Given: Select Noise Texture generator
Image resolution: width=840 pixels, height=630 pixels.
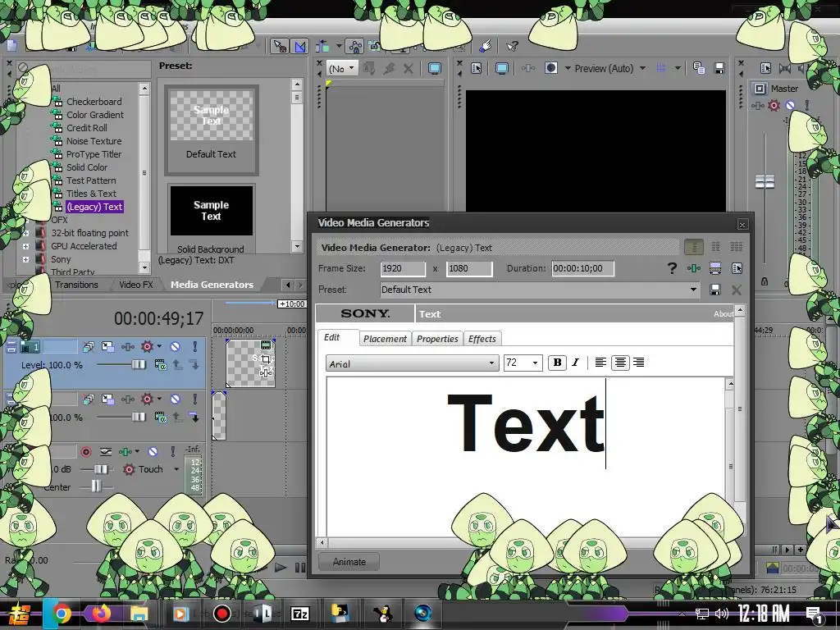Looking at the screenshot, I should [x=94, y=141].
